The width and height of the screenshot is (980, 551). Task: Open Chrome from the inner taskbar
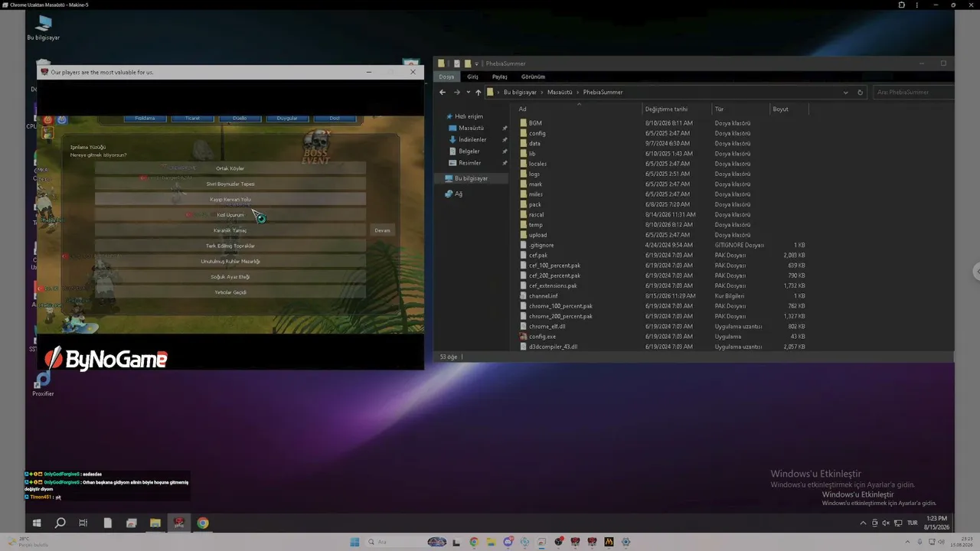pos(203,523)
